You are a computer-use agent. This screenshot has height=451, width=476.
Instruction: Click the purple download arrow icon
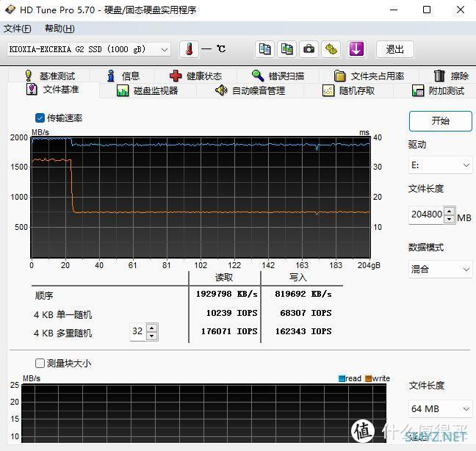[x=356, y=49]
